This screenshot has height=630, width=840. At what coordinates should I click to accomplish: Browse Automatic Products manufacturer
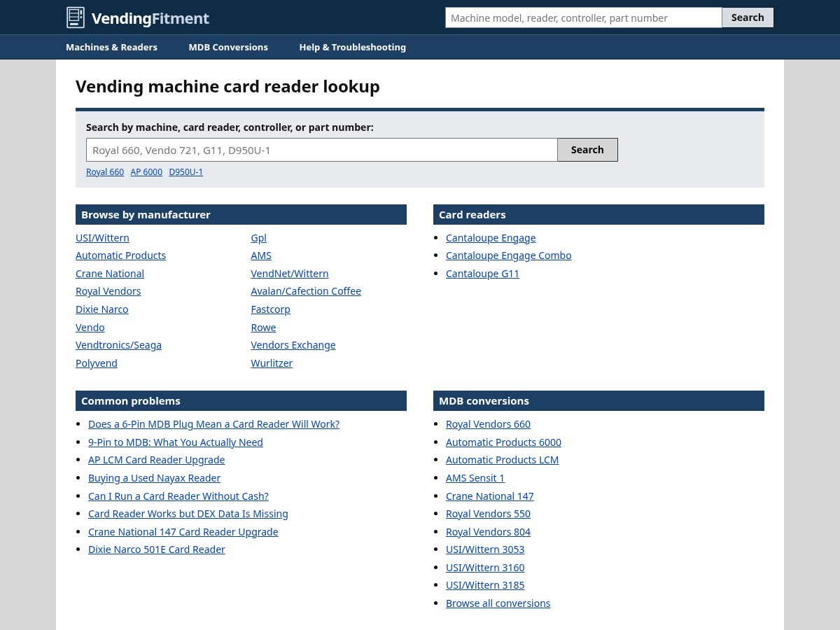(120, 255)
